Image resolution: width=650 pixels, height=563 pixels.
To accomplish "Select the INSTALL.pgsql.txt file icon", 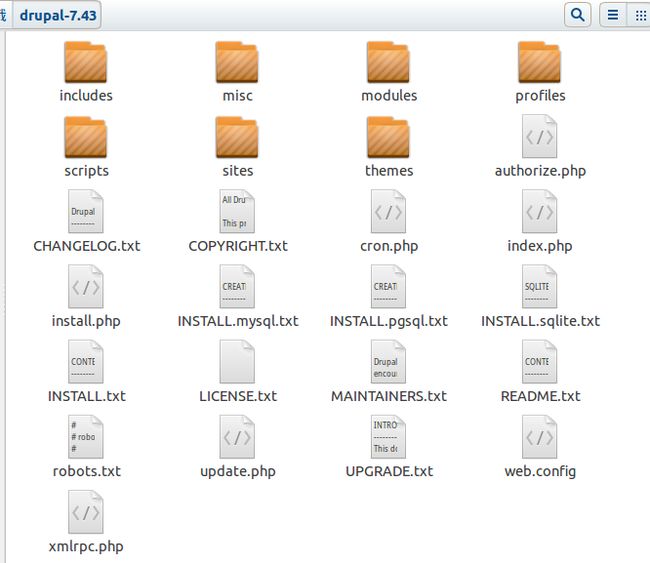I will coord(388,286).
